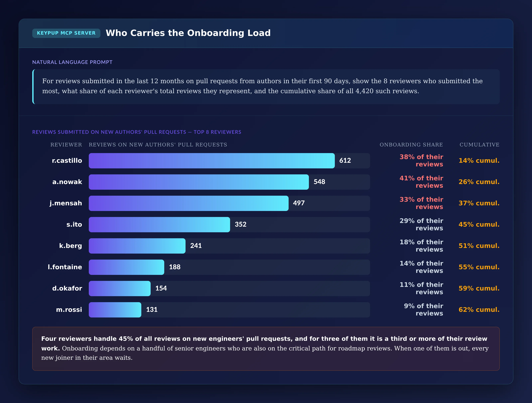Screen dimensions: 532x403
Task: Click 45% cumul. value
Action: click(x=479, y=224)
